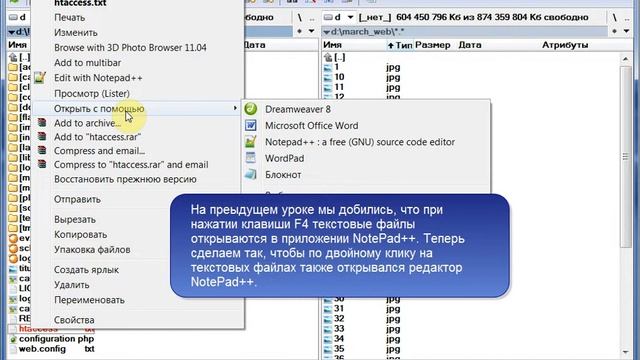Click the image icon of file 10 jpg
The width and height of the screenshot is (640, 360).
point(328,78)
